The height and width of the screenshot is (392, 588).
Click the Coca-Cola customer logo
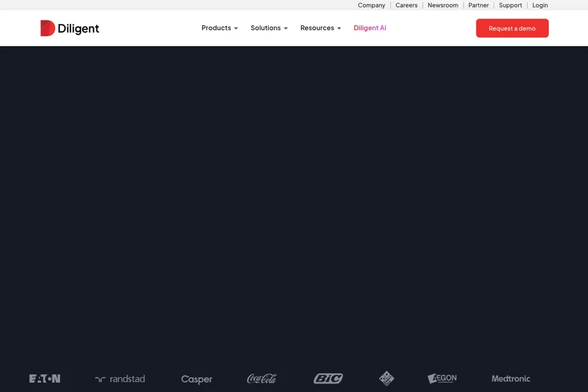262,379
